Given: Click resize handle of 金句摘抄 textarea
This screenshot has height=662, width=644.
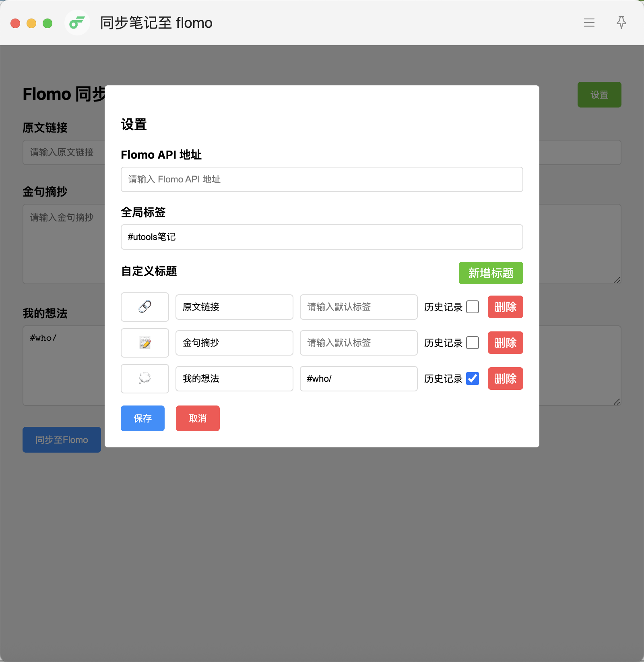Looking at the screenshot, I should 617,280.
